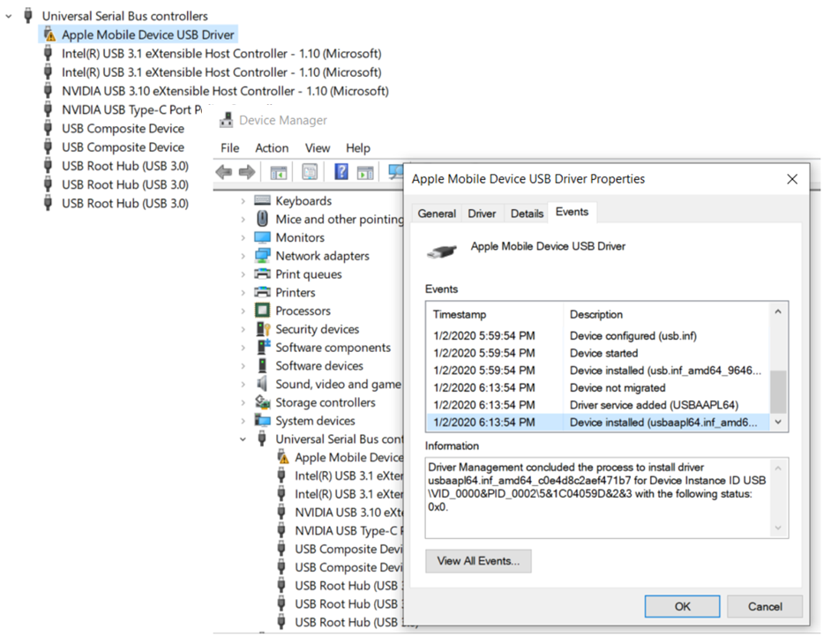This screenshot has height=644, width=831.
Task: Select Driver service added (USBAAPL64) event
Action: pos(598,405)
